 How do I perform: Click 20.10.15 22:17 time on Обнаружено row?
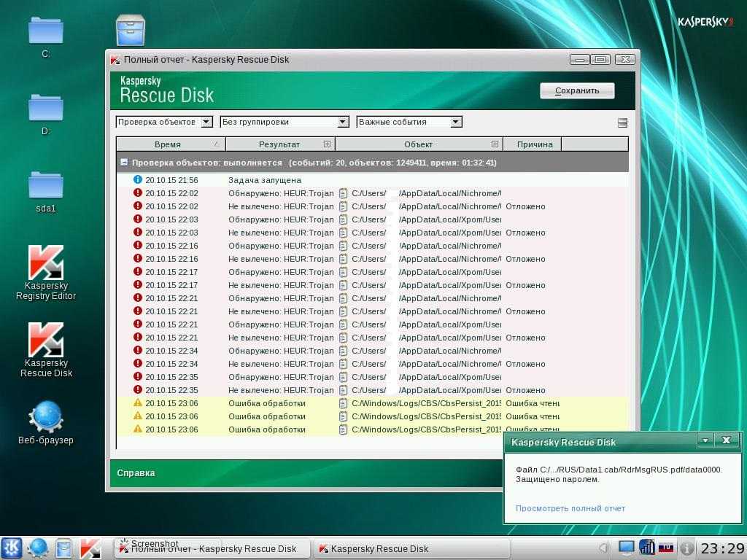[171, 272]
